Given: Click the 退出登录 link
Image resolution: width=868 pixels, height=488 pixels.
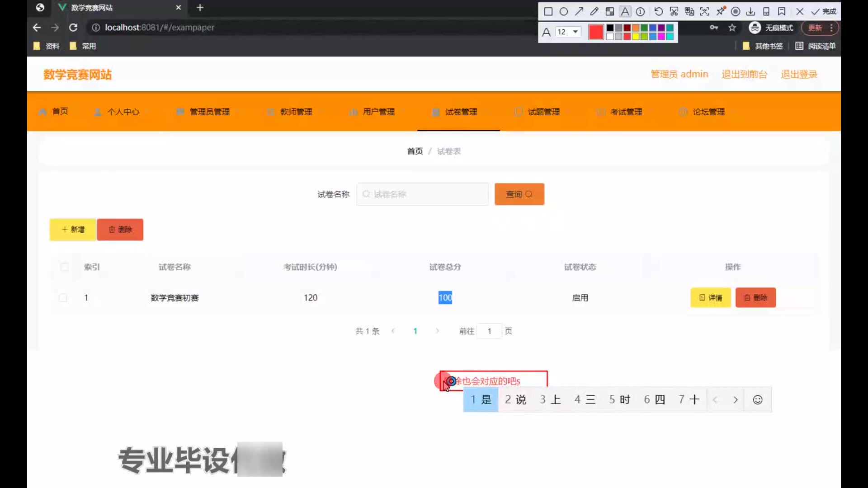Looking at the screenshot, I should point(799,75).
